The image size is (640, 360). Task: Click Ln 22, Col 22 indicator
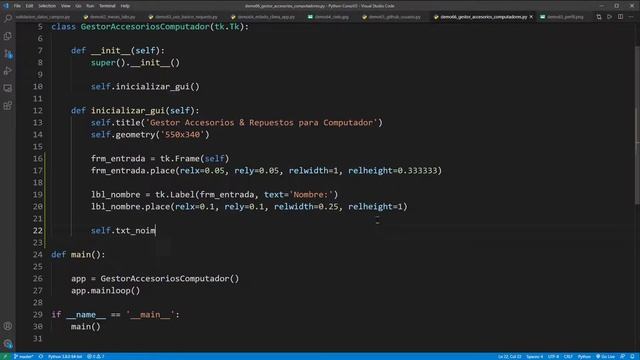coord(510,356)
